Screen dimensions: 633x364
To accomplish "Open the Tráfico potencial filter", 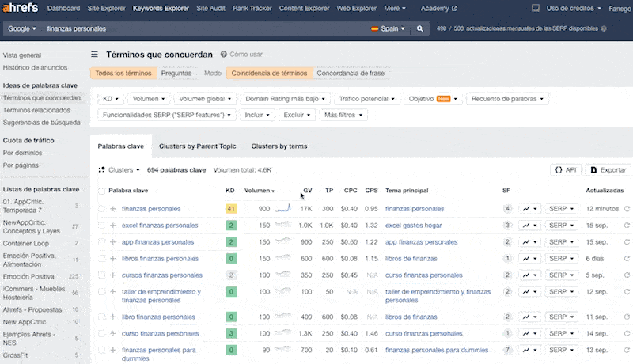I will point(366,99).
